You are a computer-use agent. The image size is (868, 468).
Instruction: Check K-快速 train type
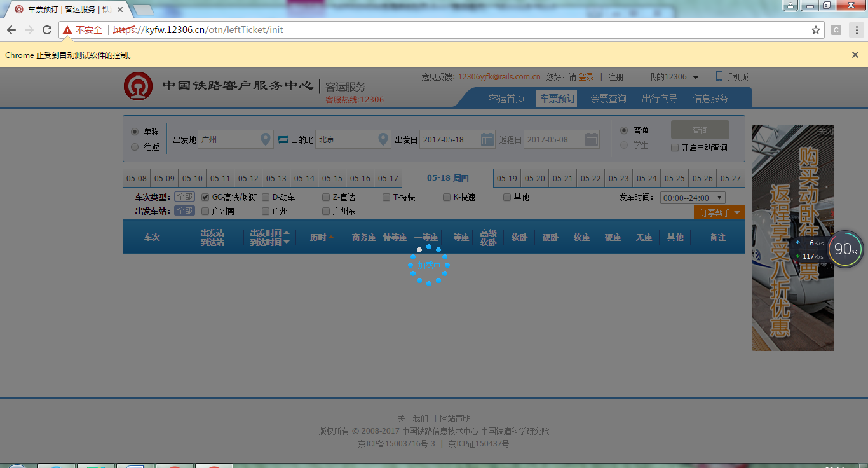pos(447,197)
